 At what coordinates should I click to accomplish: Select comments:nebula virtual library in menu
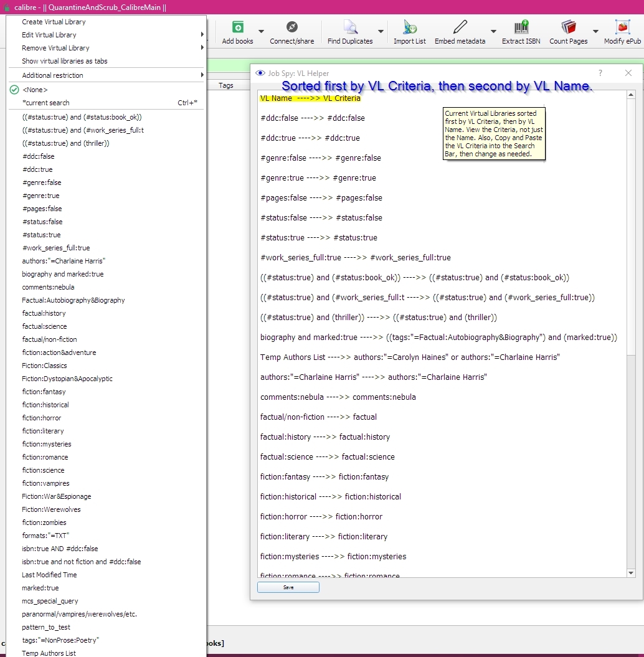[x=107, y=287]
